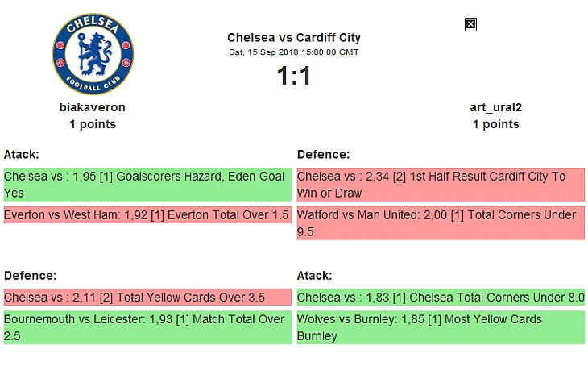Select the Cardiff City To Win or Draw bet
This screenshot has width=588, height=387.
coord(440,185)
